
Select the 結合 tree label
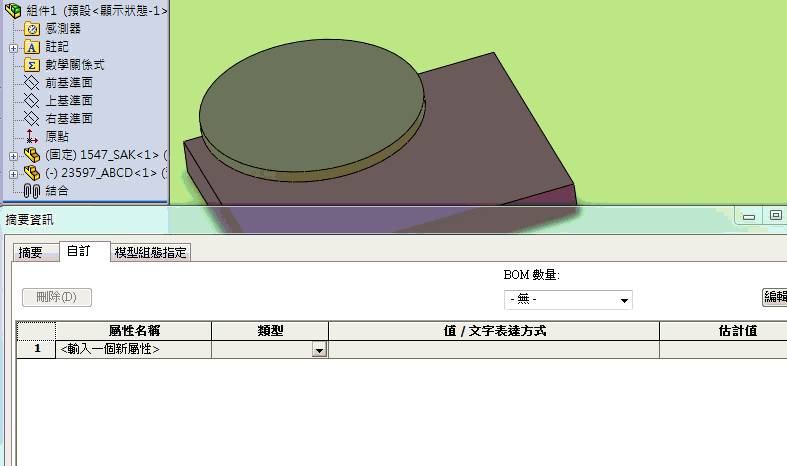tap(57, 191)
